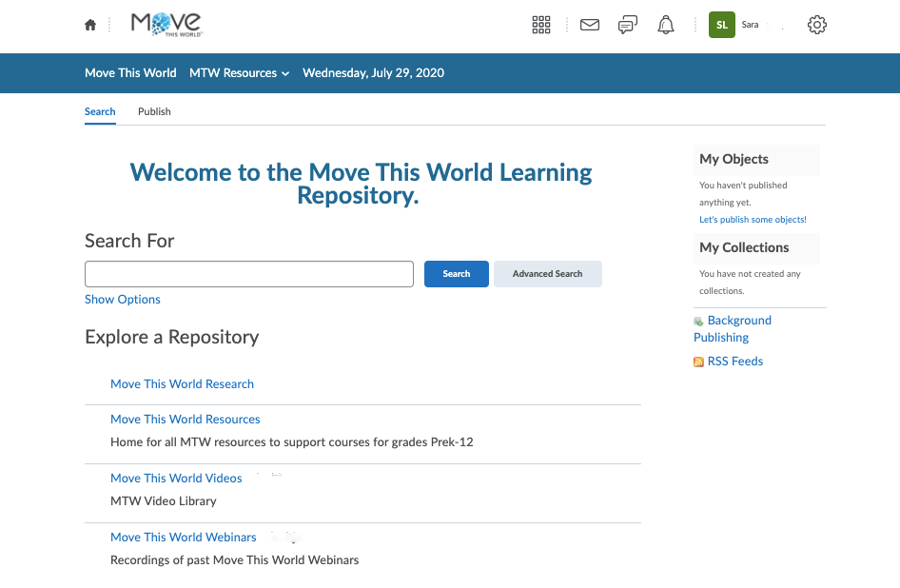Click the RSS Feeds orange icon
This screenshot has width=900, height=588.
coord(698,362)
